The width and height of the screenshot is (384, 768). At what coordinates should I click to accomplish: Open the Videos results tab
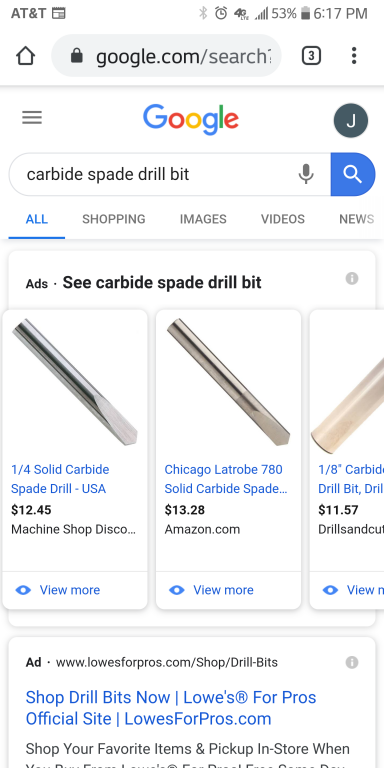[283, 219]
